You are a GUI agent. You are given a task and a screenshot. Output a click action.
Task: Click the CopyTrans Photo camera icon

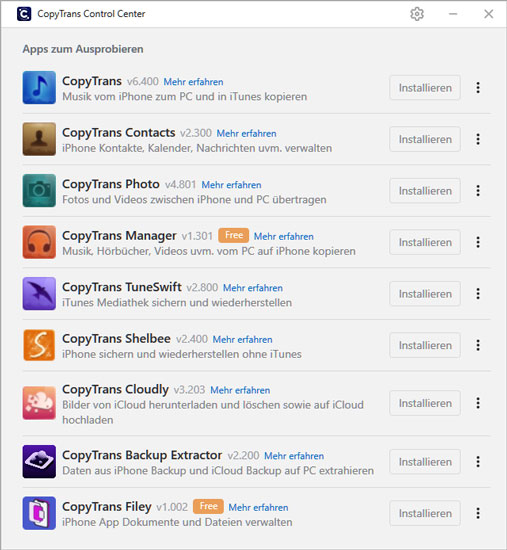click(x=39, y=191)
